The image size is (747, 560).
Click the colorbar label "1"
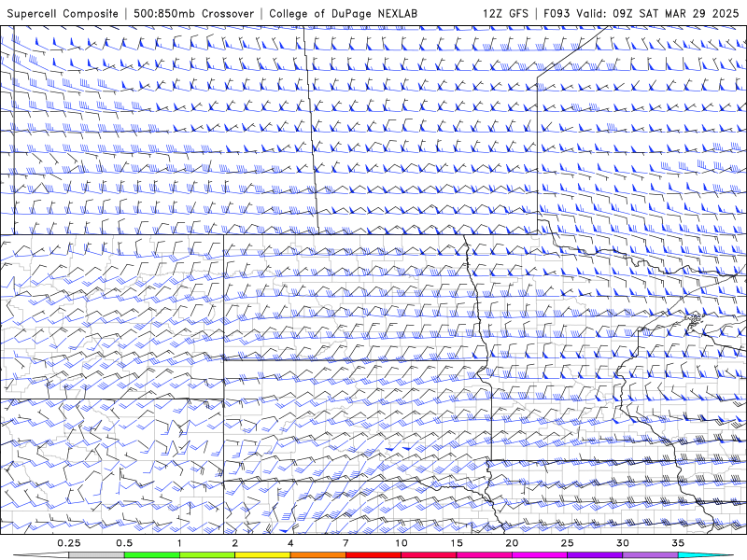click(x=179, y=543)
